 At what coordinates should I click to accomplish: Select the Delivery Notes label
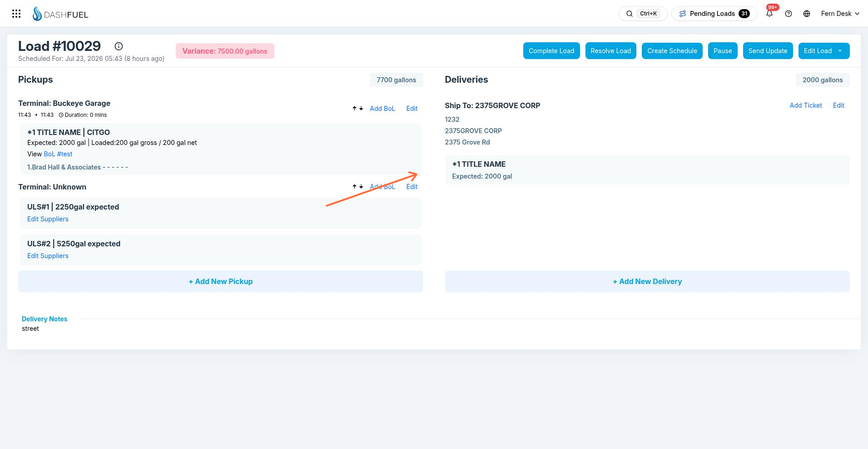45,319
